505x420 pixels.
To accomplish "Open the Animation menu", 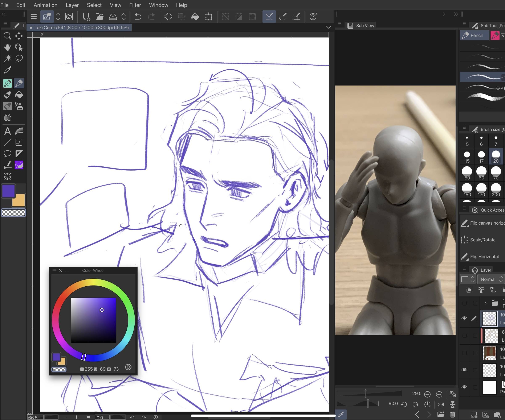I will (x=45, y=5).
